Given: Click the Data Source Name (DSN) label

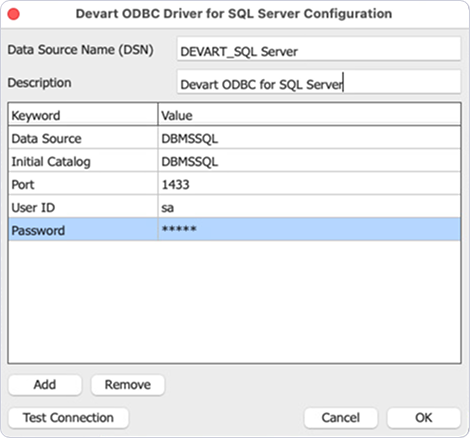Looking at the screenshot, I should point(80,50).
